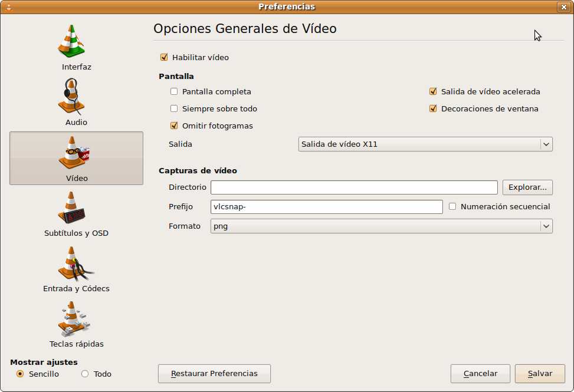The width and height of the screenshot is (574, 392).
Task: Select the Todo radio button
Action: (84, 374)
